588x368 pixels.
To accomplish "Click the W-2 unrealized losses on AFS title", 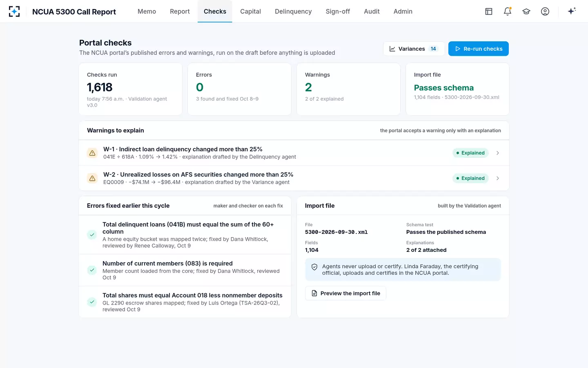I will pyautogui.click(x=198, y=175).
